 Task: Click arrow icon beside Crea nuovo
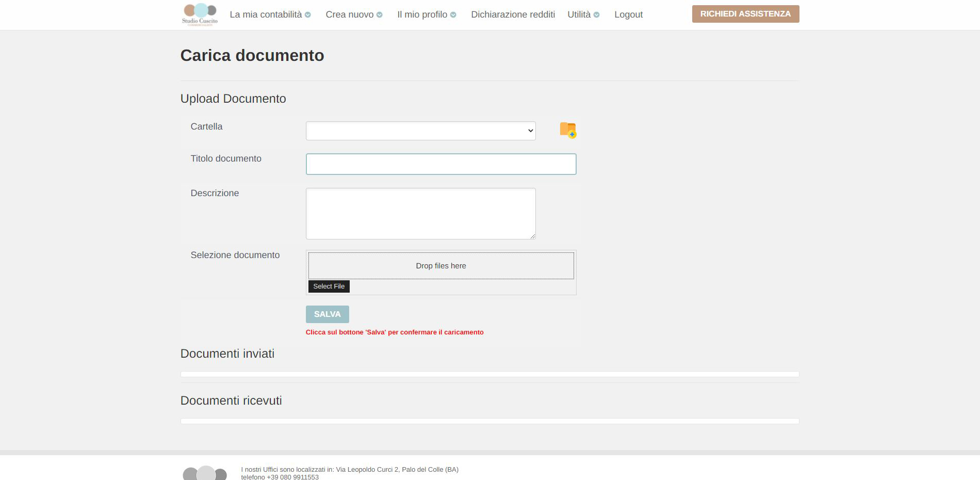(380, 15)
